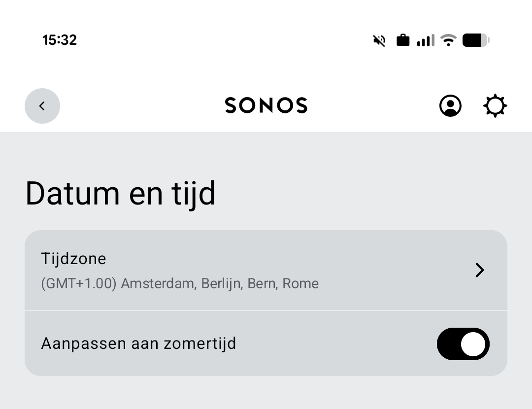Open the Tijdzone chevron arrow
Screen dimensions: 532x409
[x=479, y=270]
